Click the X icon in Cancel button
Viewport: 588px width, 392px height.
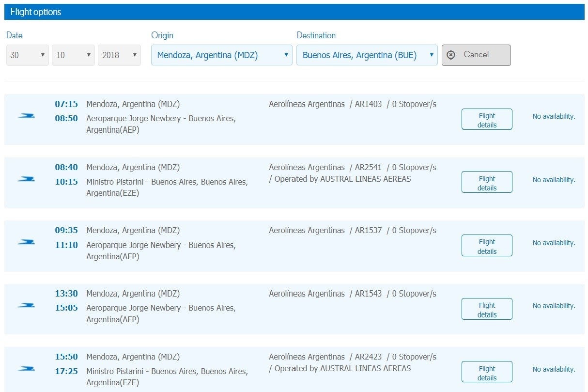[x=451, y=55]
